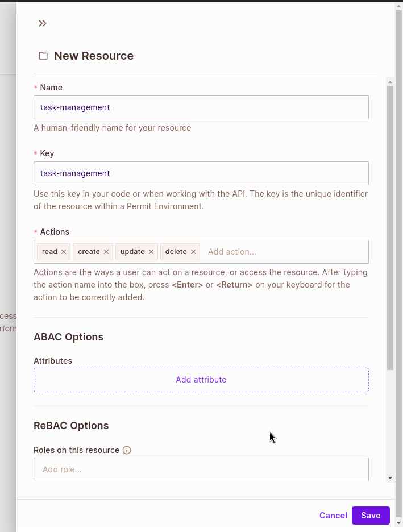Show info tooltip for Roles on this resource
Screen dimensions: 403x532
tap(127, 450)
